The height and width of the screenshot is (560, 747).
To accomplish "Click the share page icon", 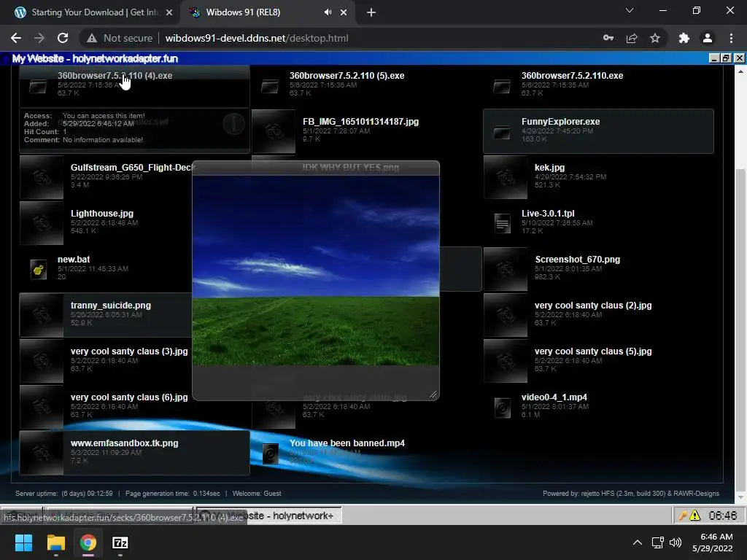I will [x=632, y=38].
